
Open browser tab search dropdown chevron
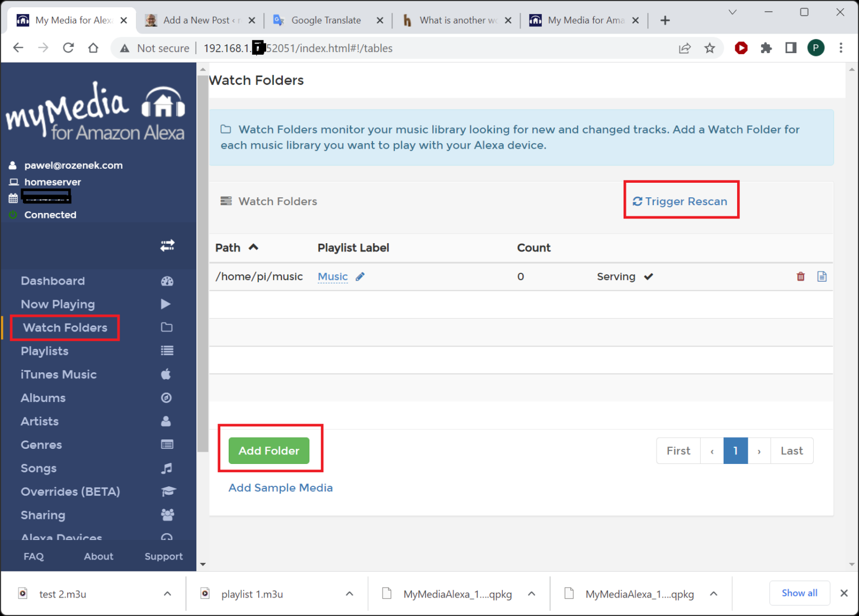click(732, 12)
